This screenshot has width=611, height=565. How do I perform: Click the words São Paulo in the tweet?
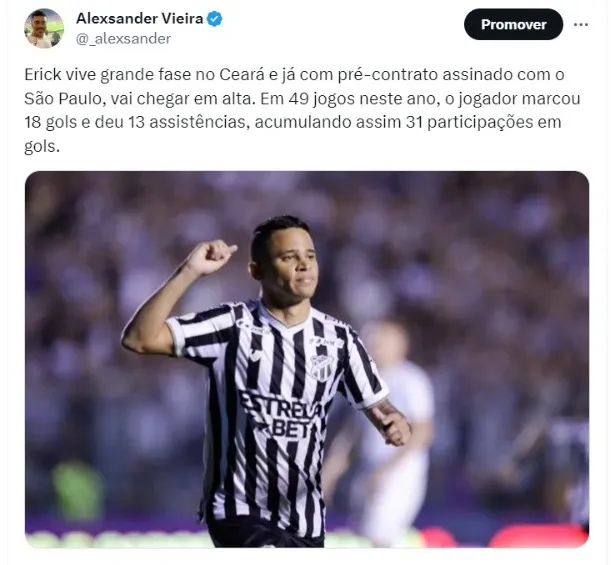(63, 99)
